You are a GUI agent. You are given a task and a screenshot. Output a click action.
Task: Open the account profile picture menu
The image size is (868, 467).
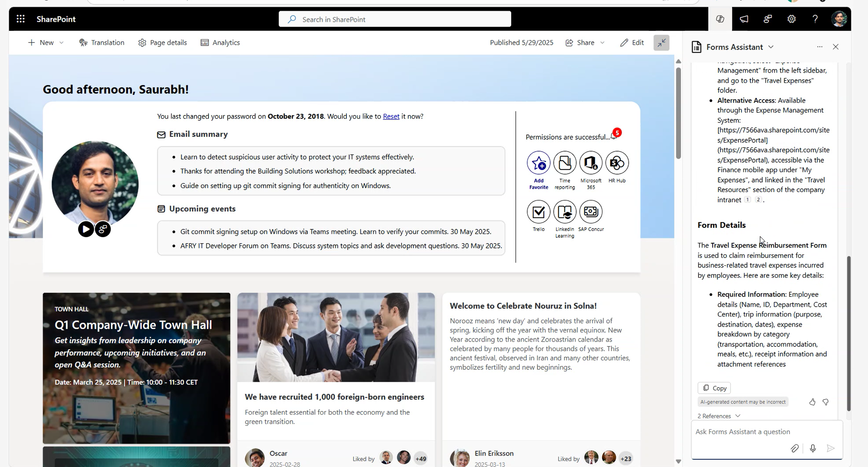(x=839, y=19)
